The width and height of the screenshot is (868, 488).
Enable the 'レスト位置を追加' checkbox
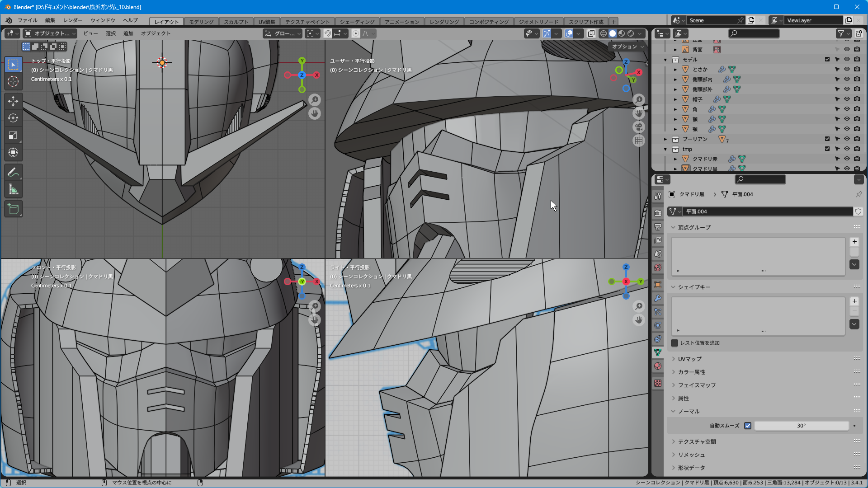675,343
